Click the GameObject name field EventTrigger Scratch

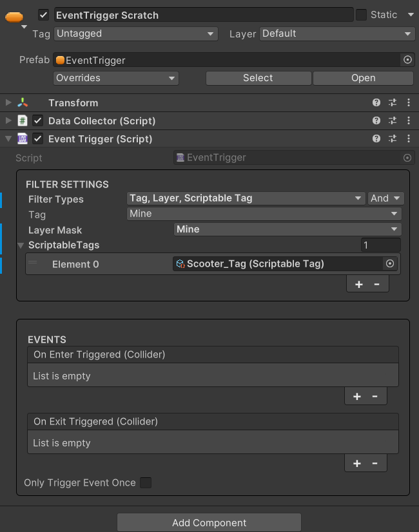coord(204,15)
